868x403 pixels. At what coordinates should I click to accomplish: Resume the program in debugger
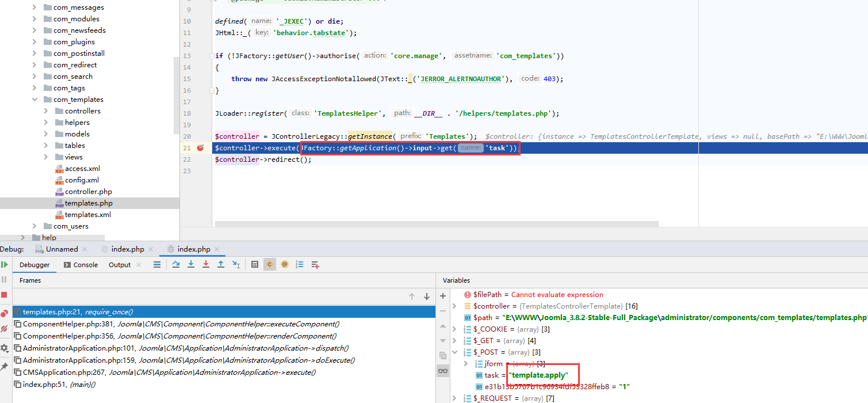point(4,264)
